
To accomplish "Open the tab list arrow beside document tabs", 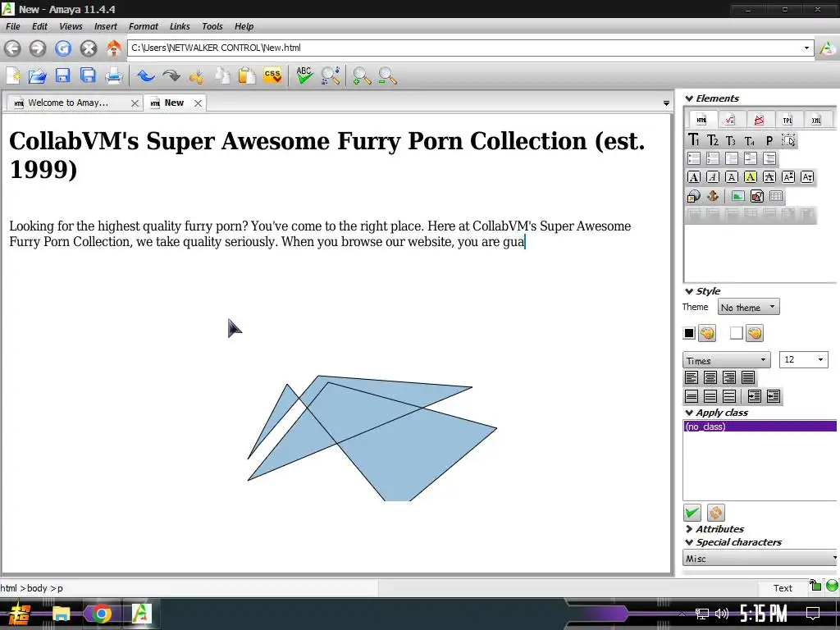I will 666,103.
